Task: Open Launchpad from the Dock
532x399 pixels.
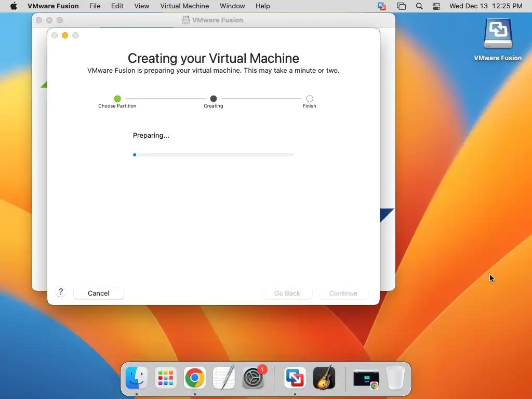Action: pyautogui.click(x=166, y=378)
